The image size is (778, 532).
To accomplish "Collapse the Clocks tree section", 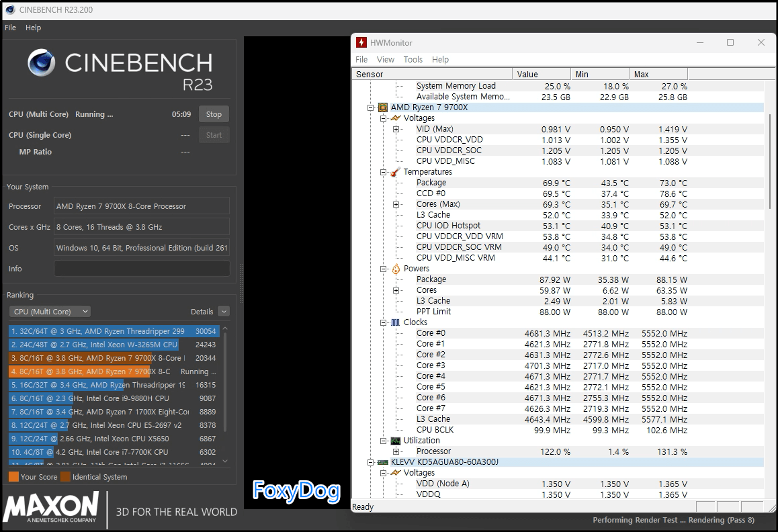I will pos(383,322).
